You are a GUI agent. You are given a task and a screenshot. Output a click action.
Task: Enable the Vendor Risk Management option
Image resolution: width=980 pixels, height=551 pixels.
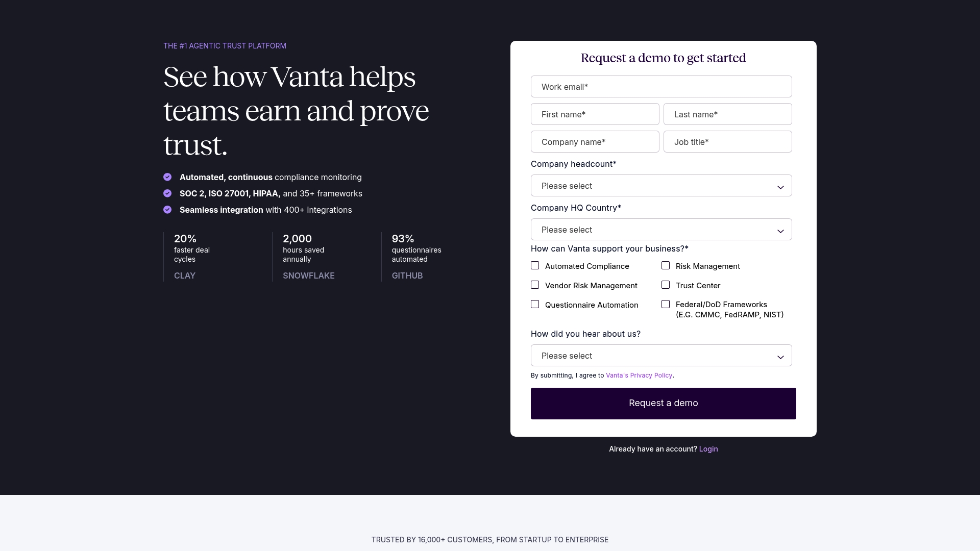(x=535, y=285)
